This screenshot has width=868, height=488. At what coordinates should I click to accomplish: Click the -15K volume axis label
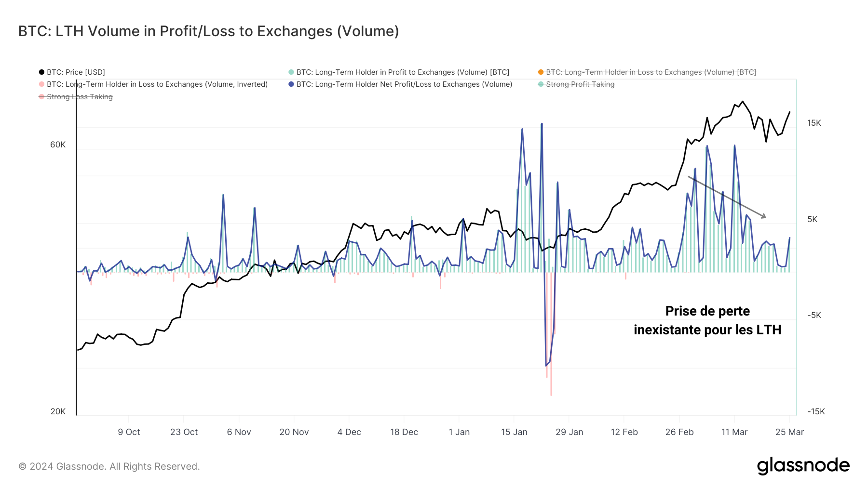click(x=816, y=411)
